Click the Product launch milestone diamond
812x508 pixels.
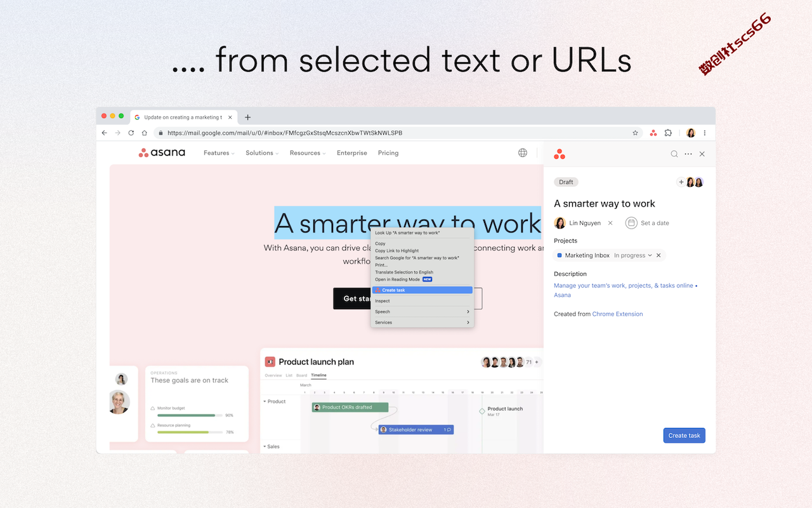point(482,411)
